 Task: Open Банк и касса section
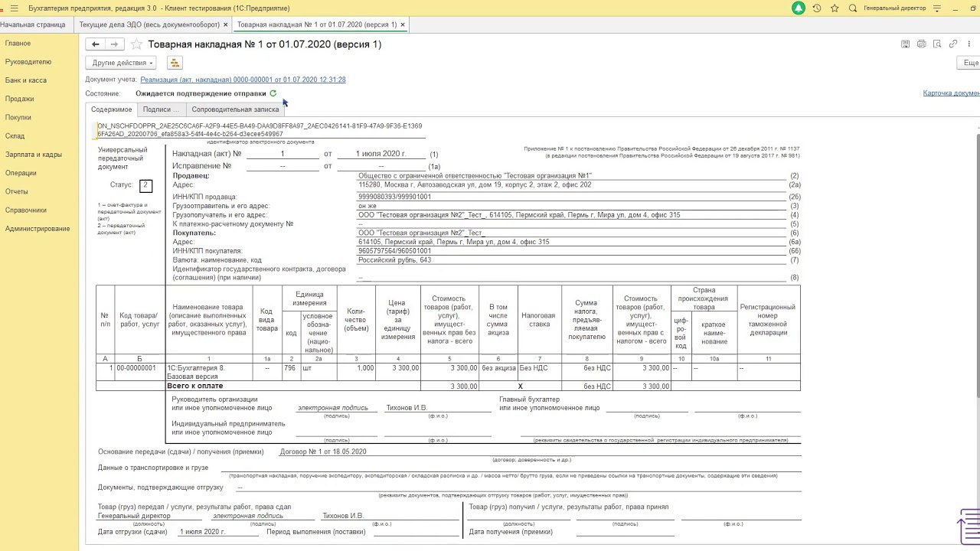coord(26,80)
